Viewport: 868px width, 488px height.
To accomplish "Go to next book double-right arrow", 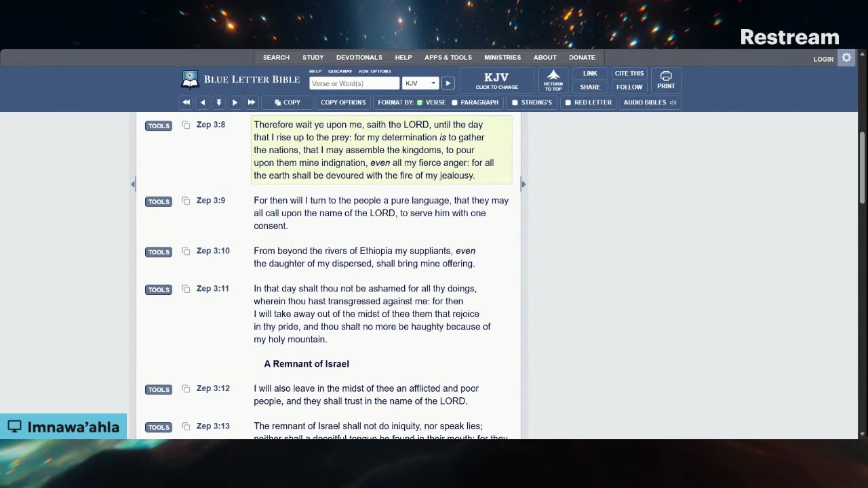I will click(x=251, y=102).
